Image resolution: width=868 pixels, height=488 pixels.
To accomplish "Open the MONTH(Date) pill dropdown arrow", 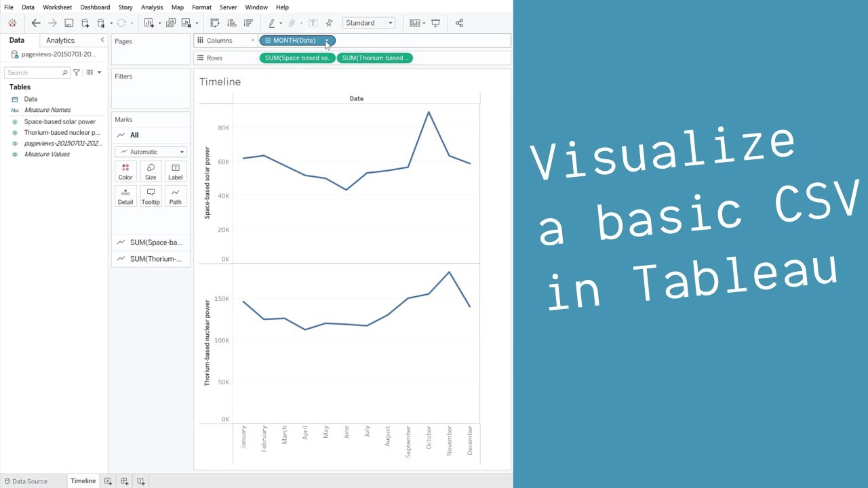I will click(327, 41).
